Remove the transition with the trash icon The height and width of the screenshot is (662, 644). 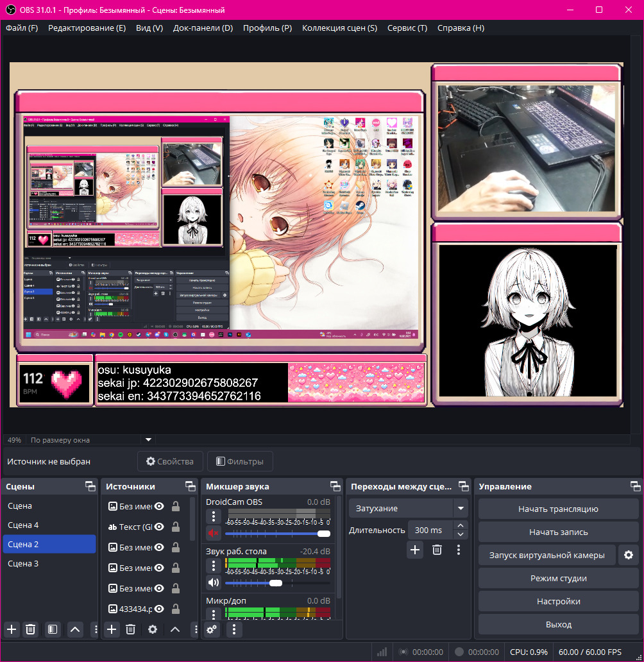(x=437, y=550)
